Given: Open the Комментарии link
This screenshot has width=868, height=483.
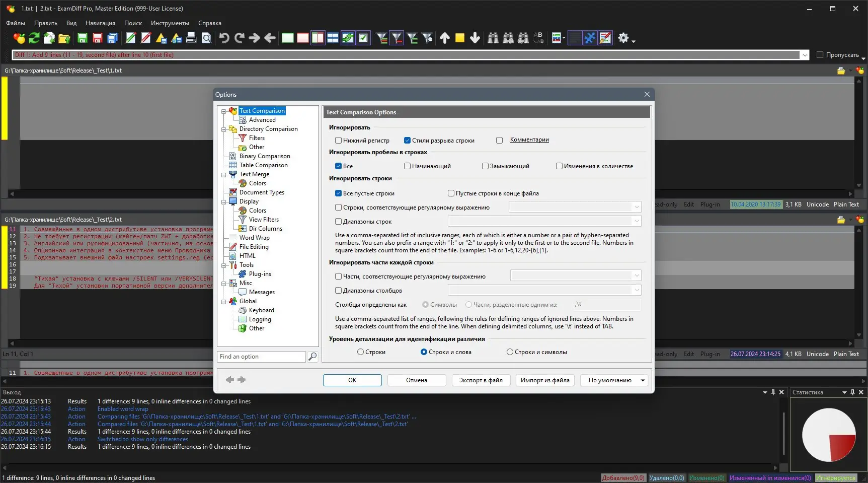Looking at the screenshot, I should [529, 140].
